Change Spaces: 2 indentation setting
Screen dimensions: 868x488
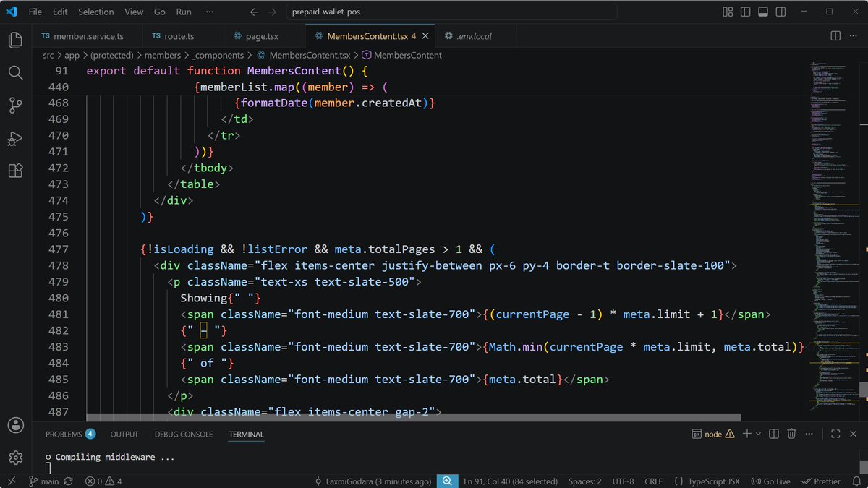[584, 481]
